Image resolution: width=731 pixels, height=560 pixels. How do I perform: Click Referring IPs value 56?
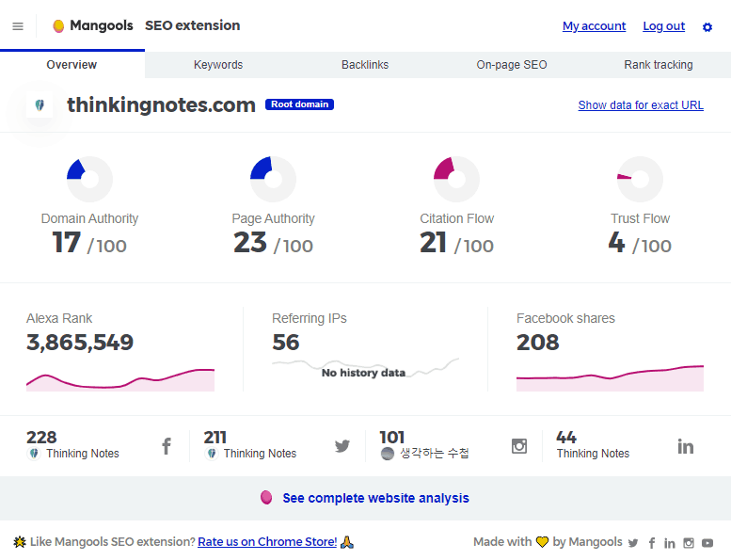(286, 343)
